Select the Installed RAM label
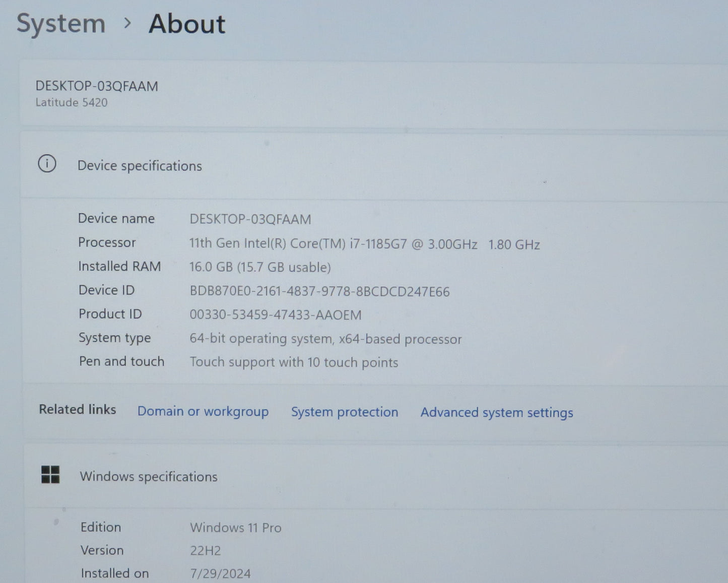 point(119,266)
